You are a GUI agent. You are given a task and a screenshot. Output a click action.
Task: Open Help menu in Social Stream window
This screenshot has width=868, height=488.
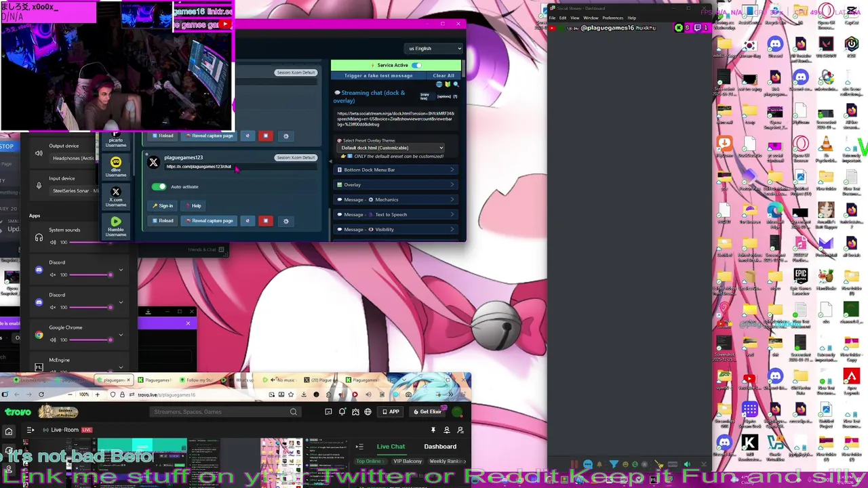[632, 18]
